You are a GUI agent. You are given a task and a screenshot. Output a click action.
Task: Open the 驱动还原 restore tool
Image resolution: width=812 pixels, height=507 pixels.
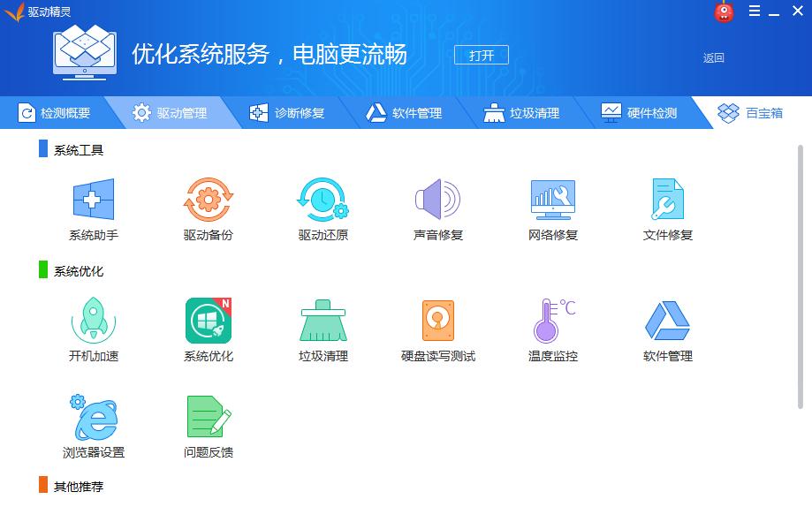point(323,200)
